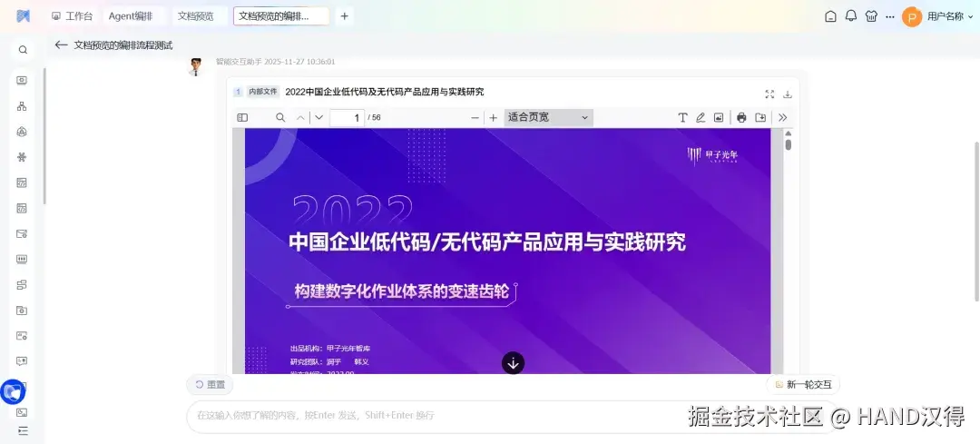Viewport: 980px width, 444px height.
Task: Click the left sidebar scrollbar
Action: coord(44,135)
